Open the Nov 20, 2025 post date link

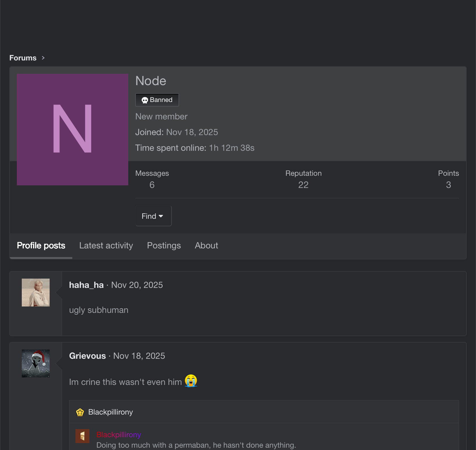tap(137, 285)
